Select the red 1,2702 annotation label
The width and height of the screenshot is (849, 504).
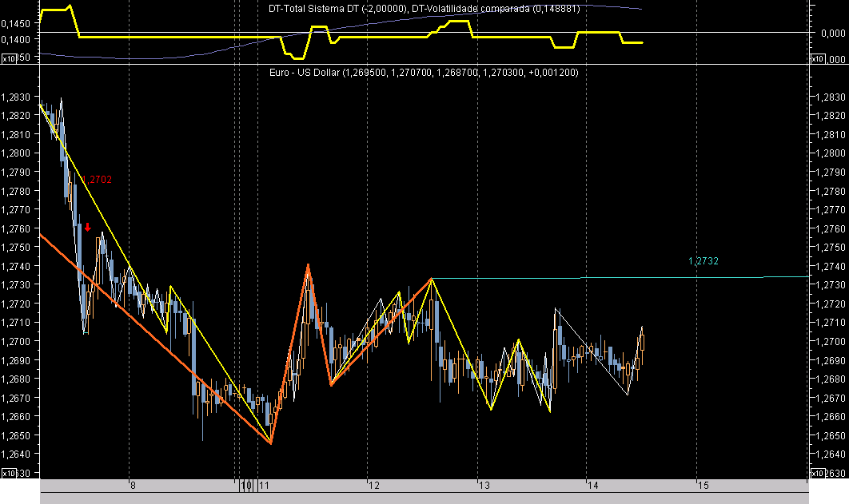coord(98,179)
